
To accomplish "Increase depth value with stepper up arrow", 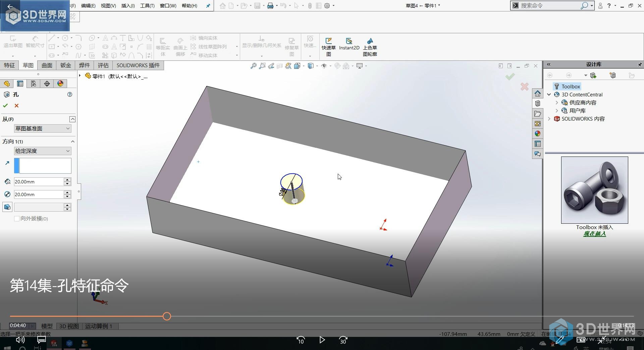I will coord(67,180).
